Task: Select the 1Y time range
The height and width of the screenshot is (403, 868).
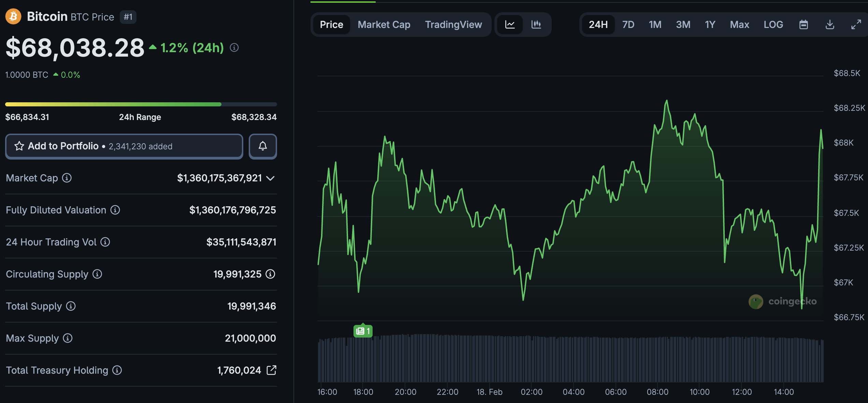Action: [x=710, y=25]
